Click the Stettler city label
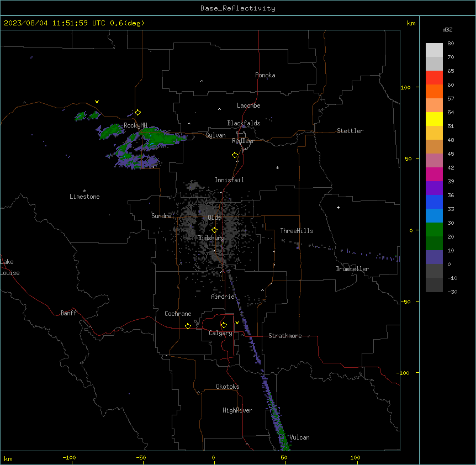 pos(350,131)
